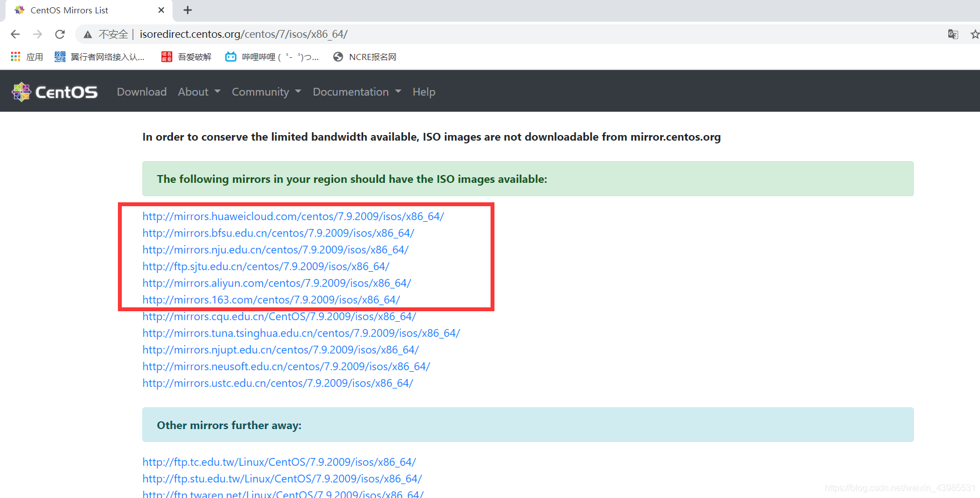The width and height of the screenshot is (980, 498).
Task: Click the CentOS logo
Action: pos(55,92)
